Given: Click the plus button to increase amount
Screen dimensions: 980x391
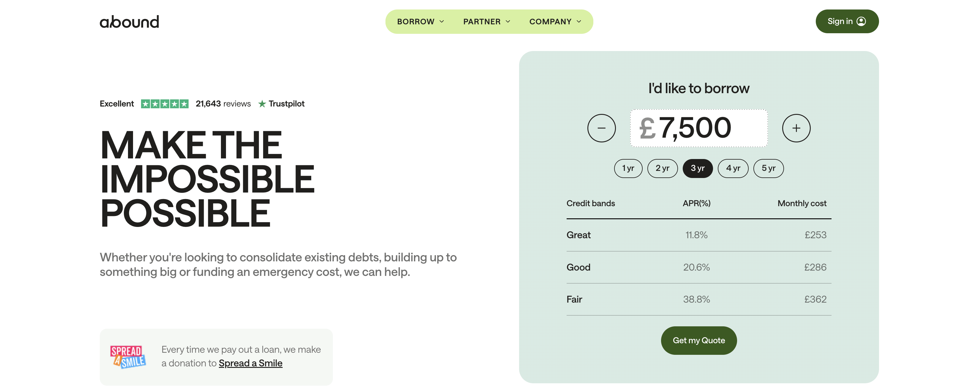Looking at the screenshot, I should point(796,128).
